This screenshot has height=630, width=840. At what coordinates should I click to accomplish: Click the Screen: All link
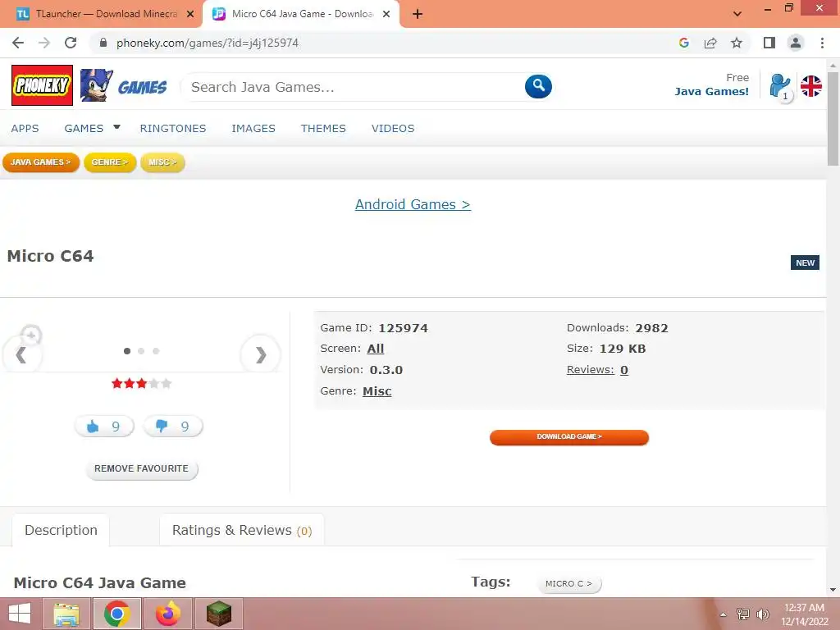point(376,349)
